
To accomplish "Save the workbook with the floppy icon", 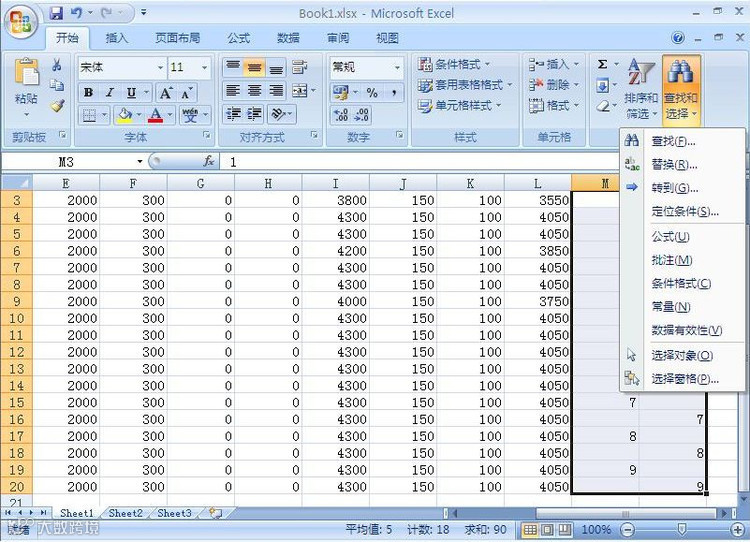I will coord(56,13).
